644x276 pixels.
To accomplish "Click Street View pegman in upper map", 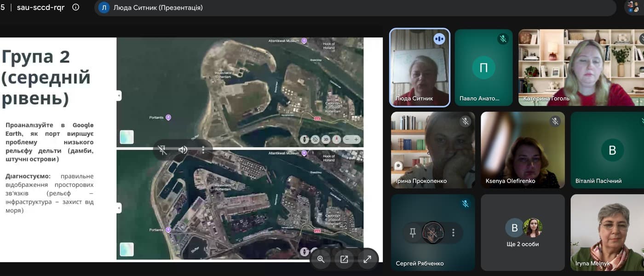I will coord(305,139).
